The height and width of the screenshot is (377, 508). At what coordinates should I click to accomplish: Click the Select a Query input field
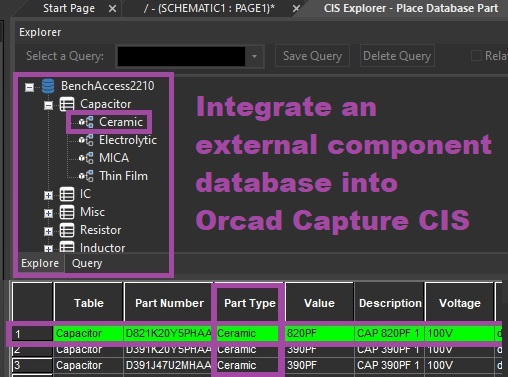tap(182, 56)
